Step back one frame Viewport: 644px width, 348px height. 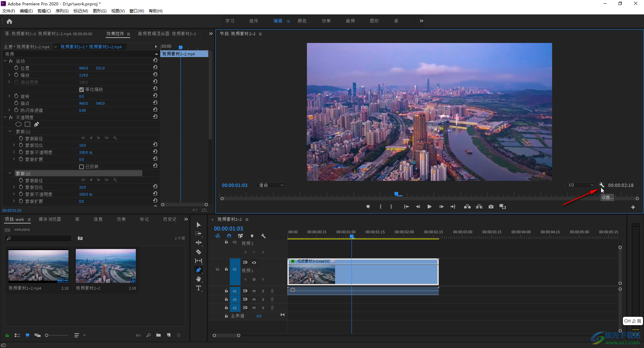click(x=418, y=207)
